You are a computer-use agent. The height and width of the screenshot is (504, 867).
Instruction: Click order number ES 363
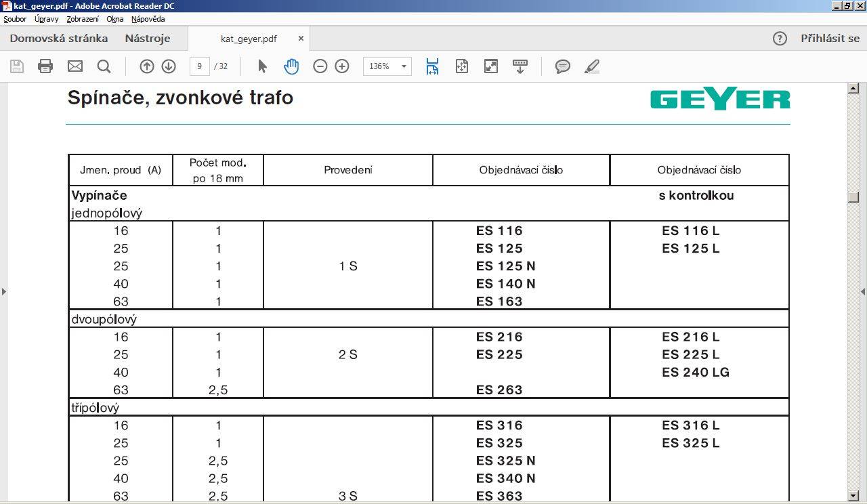click(499, 496)
